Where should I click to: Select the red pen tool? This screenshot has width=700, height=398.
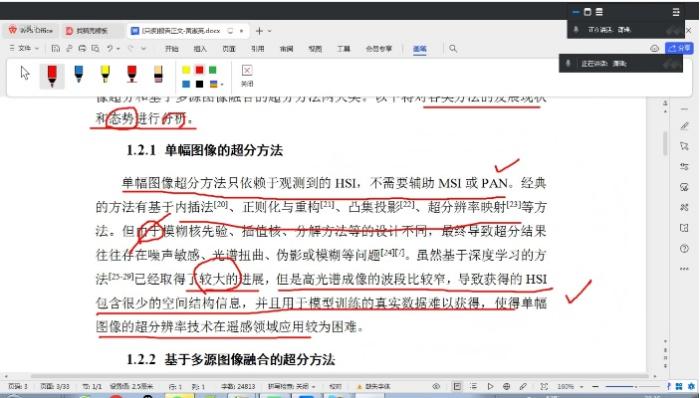(52, 75)
